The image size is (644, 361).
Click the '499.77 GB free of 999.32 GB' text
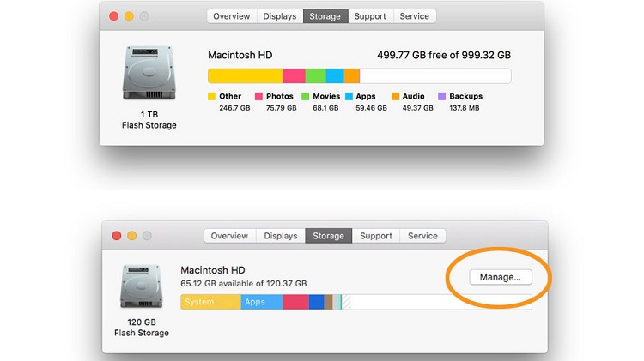pos(444,55)
